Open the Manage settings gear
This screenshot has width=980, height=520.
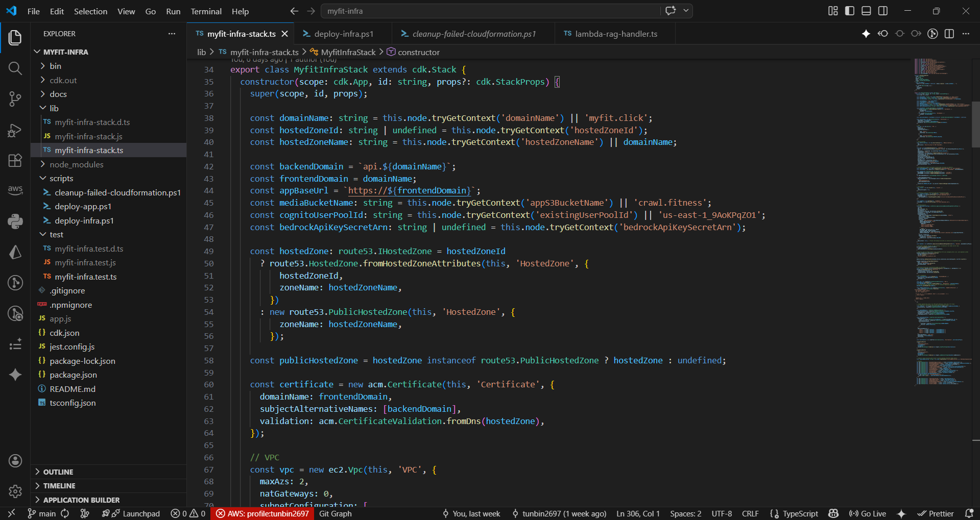click(15, 491)
